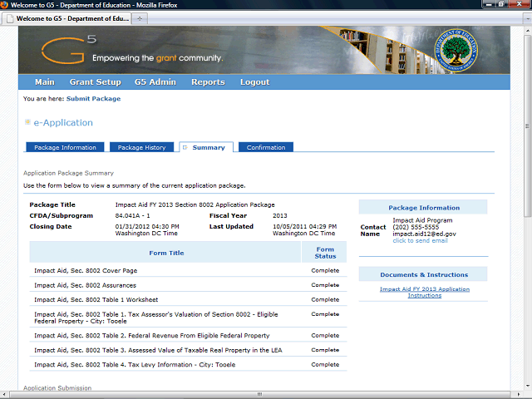Open the G5 Admin menu
The width and height of the screenshot is (532, 399).
click(x=156, y=82)
